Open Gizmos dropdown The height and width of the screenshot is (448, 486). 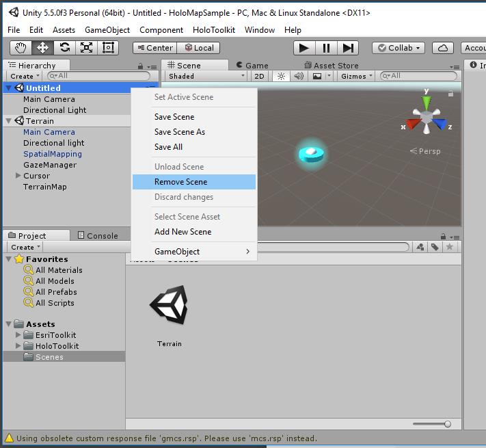point(356,77)
